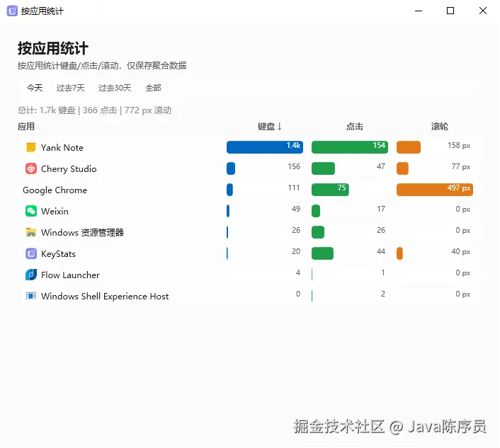Switch to the 全部 tab

coord(153,88)
